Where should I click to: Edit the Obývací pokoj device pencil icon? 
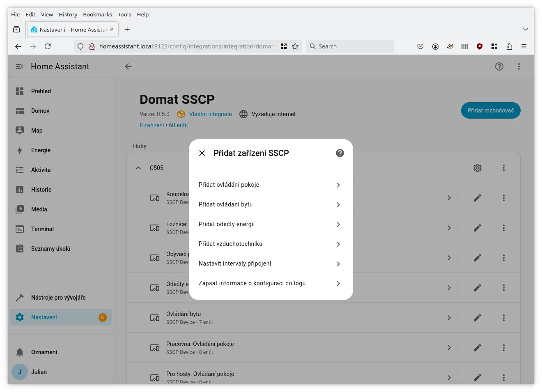[478, 258]
